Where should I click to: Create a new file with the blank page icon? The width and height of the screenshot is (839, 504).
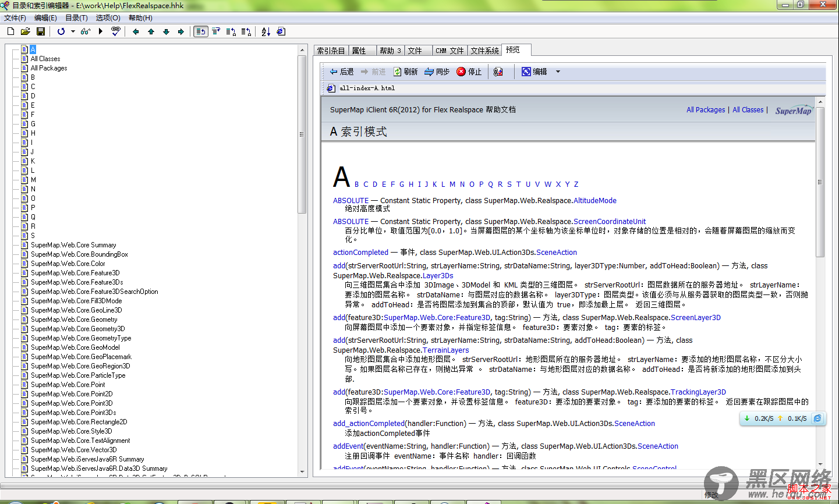[x=10, y=31]
